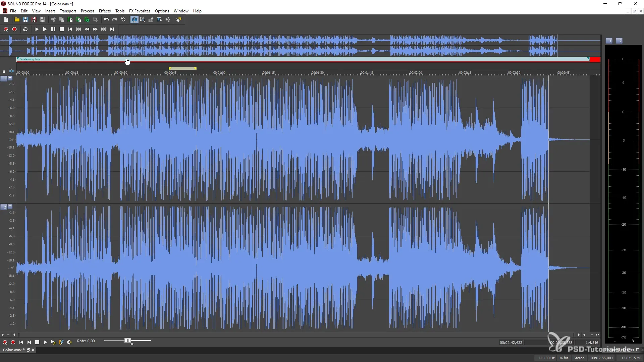Click the yellow loop marker on the ruler

coord(182,68)
